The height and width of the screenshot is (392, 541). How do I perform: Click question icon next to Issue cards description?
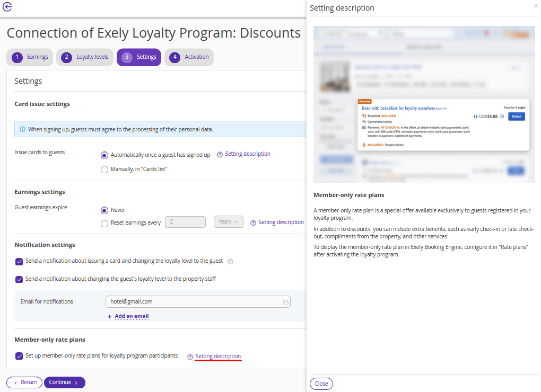[x=220, y=155]
